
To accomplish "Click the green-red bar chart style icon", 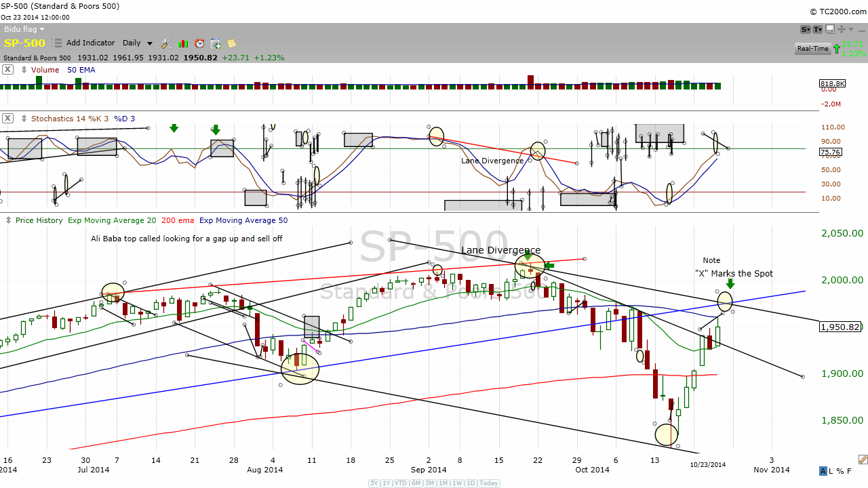I will 183,43.
